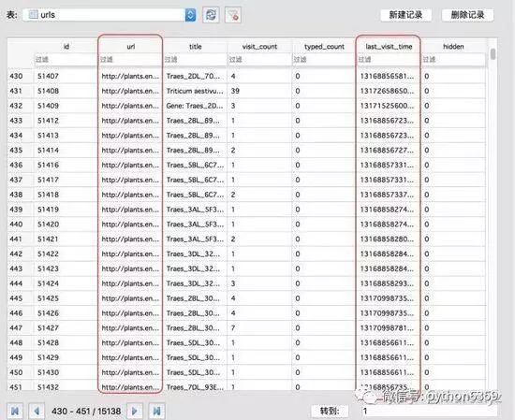Click the filter field under the id column
This screenshot has height=420, width=515.
coord(66,59)
